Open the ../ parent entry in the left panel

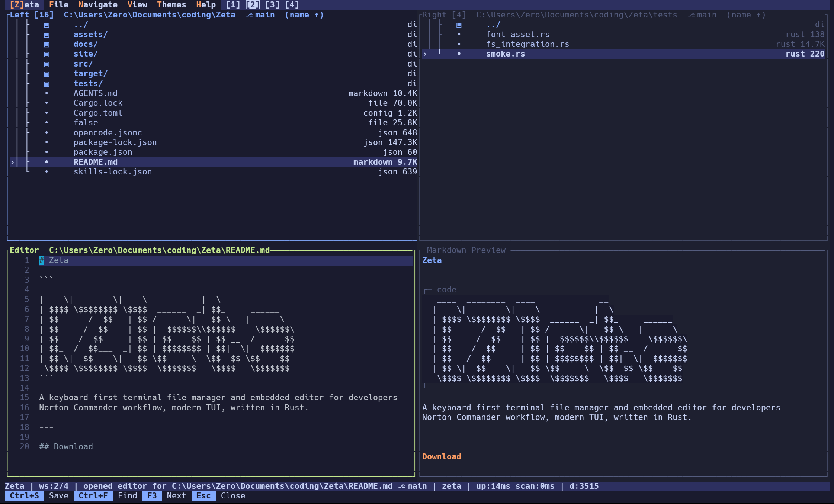click(80, 25)
